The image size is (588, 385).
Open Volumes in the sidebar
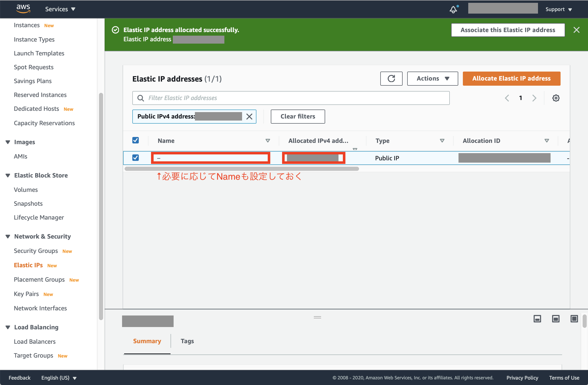click(26, 190)
